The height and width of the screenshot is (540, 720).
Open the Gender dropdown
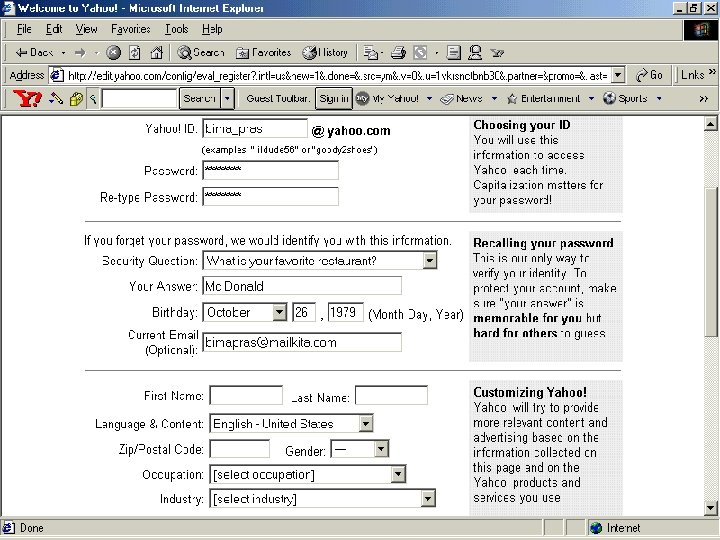pos(381,449)
